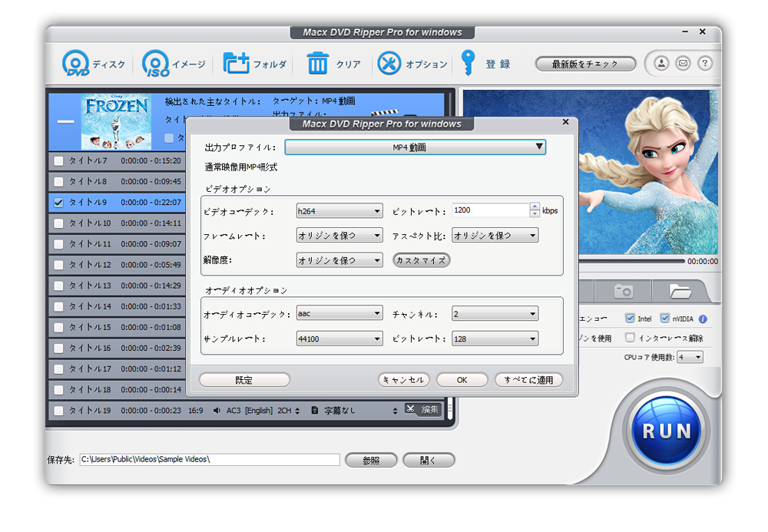
Task: Click the 既定 default button
Action: pyautogui.click(x=244, y=380)
